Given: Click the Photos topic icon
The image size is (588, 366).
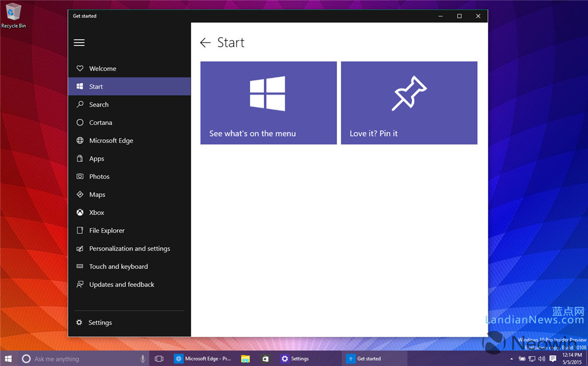Looking at the screenshot, I should (x=79, y=176).
